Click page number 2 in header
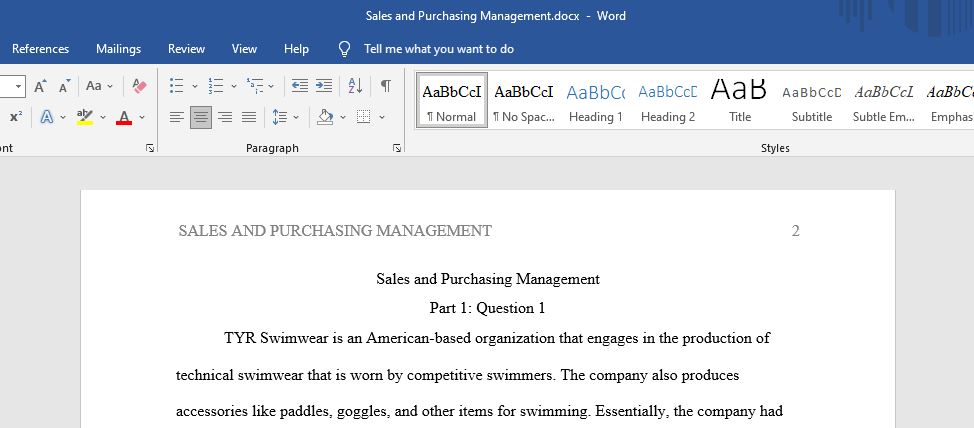The image size is (974, 428). (796, 231)
